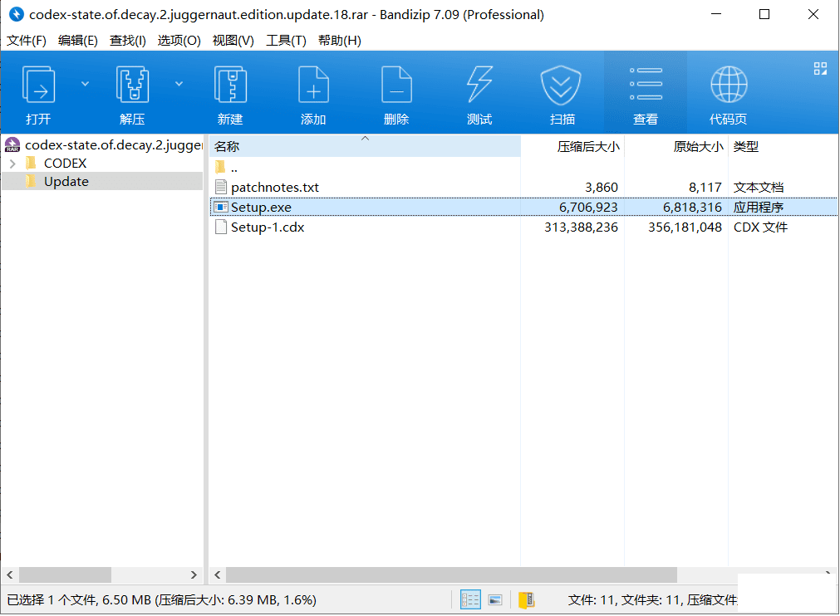Image resolution: width=840 pixels, height=616 pixels.
Task: Click the tree panel horizontal scrollbar thumb
Action: pos(65,574)
